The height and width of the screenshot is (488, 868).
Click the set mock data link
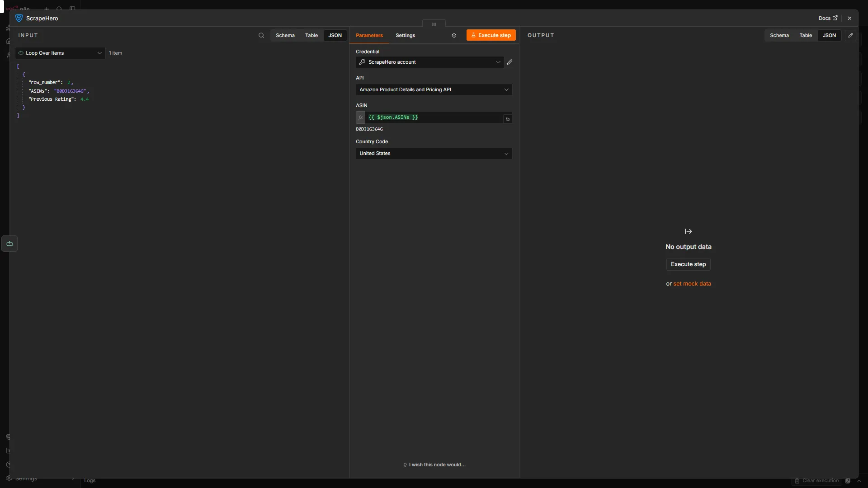(692, 284)
